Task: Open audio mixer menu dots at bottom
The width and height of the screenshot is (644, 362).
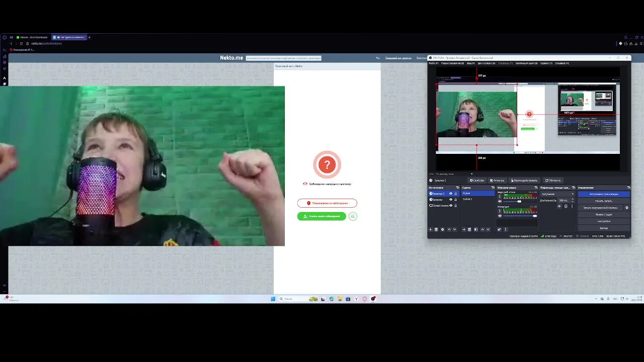Action: click(x=506, y=229)
